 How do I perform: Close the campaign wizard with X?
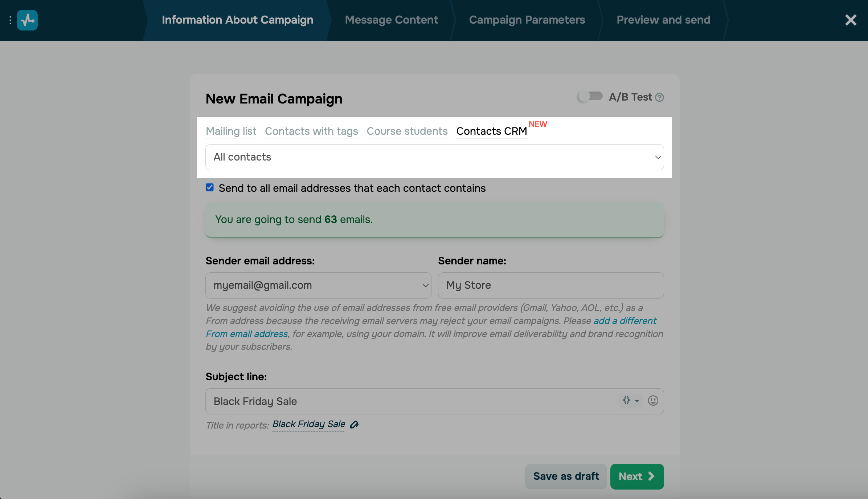(x=851, y=20)
